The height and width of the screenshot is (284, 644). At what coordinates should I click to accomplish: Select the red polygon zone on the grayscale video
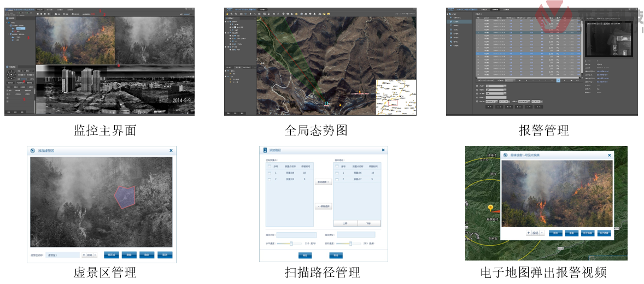tap(125, 196)
